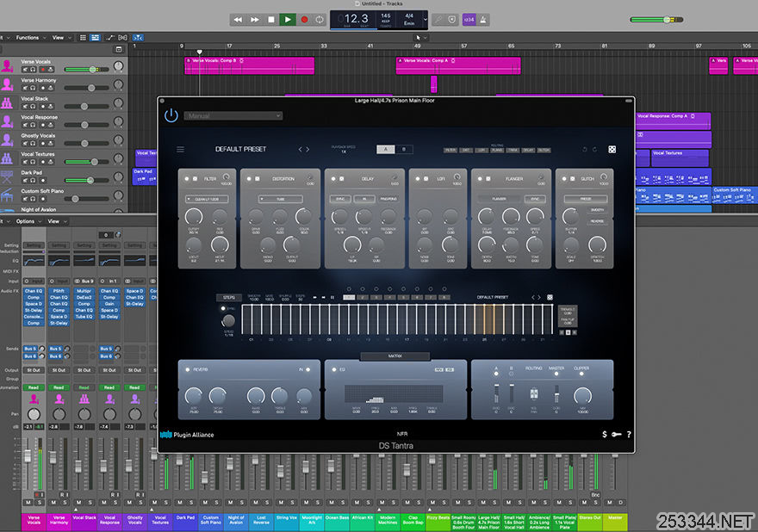This screenshot has width=758, height=532.
Task: Click the redo arrow in DS Tantra
Action: 594,149
